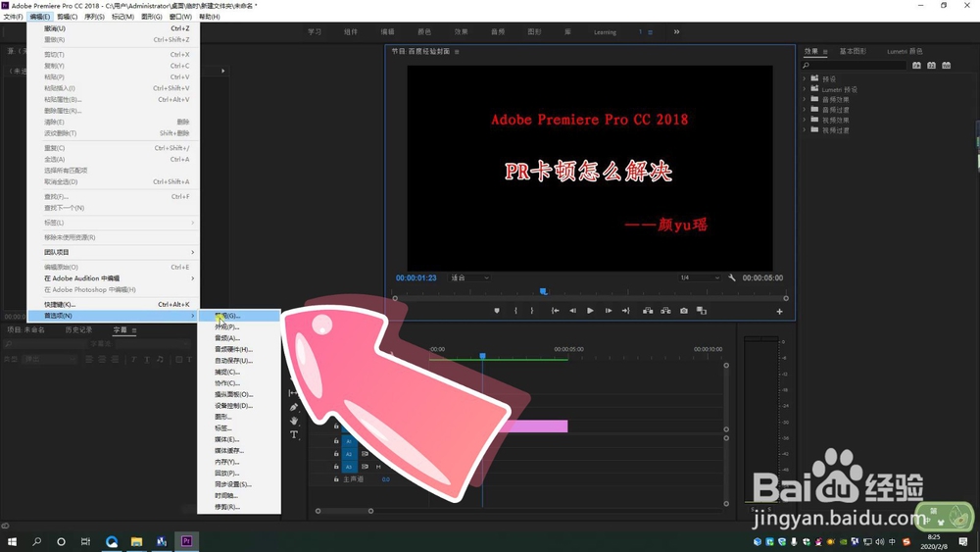The width and height of the screenshot is (980, 552).
Task: Open the third effects filter icon
Action: (x=947, y=65)
